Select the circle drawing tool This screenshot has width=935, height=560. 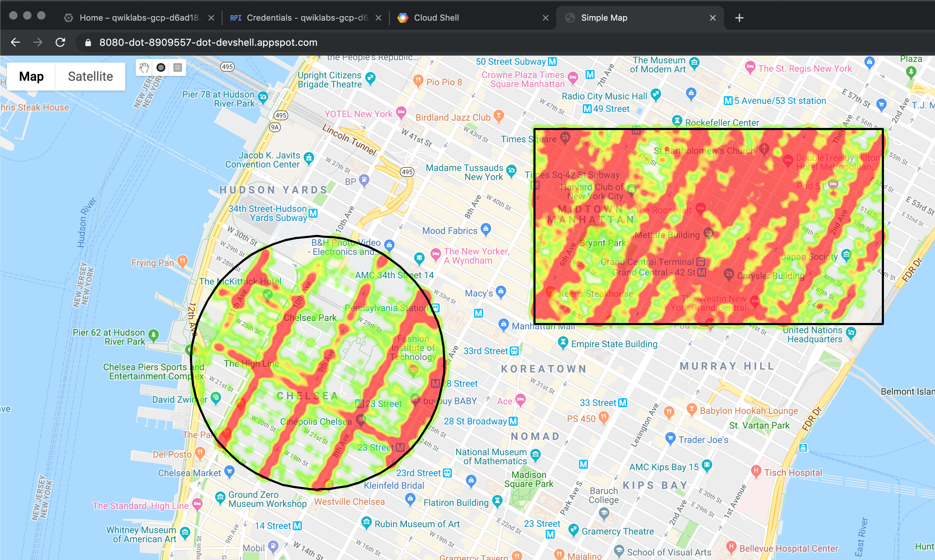coord(161,67)
